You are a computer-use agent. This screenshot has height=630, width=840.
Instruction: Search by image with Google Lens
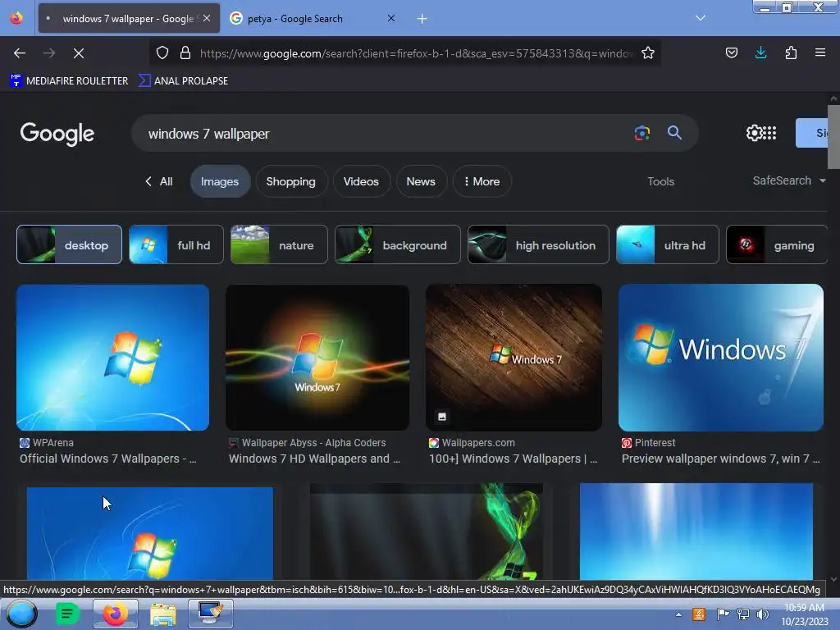641,133
